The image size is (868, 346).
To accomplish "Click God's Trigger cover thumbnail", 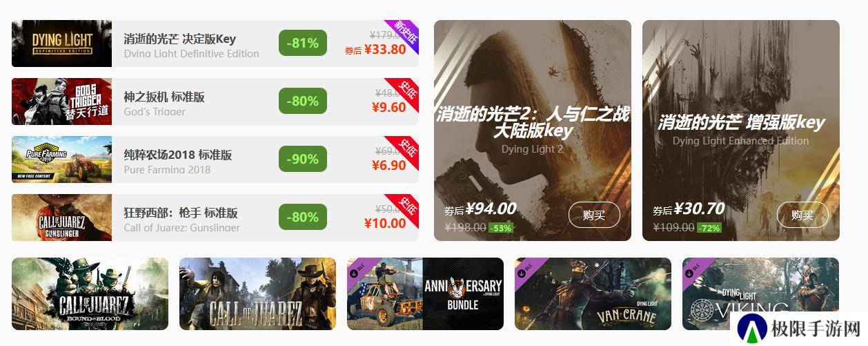I will pos(61,102).
